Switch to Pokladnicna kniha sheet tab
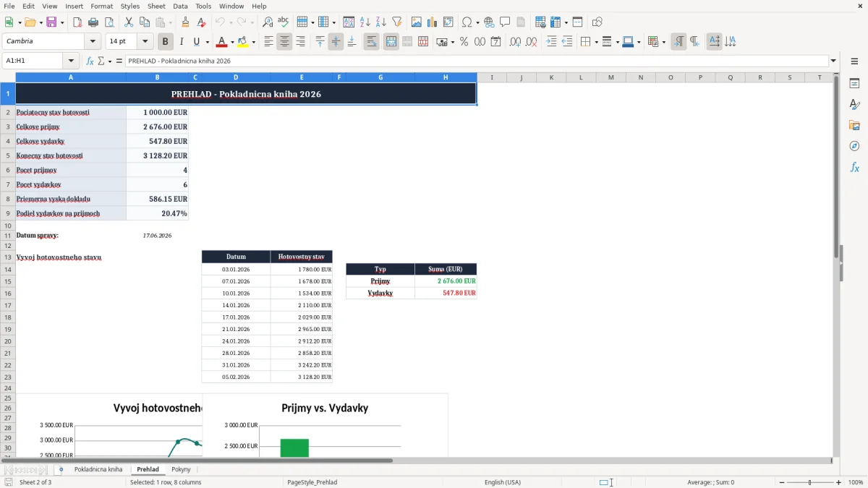Viewport: 868px width, 488px height. point(98,470)
